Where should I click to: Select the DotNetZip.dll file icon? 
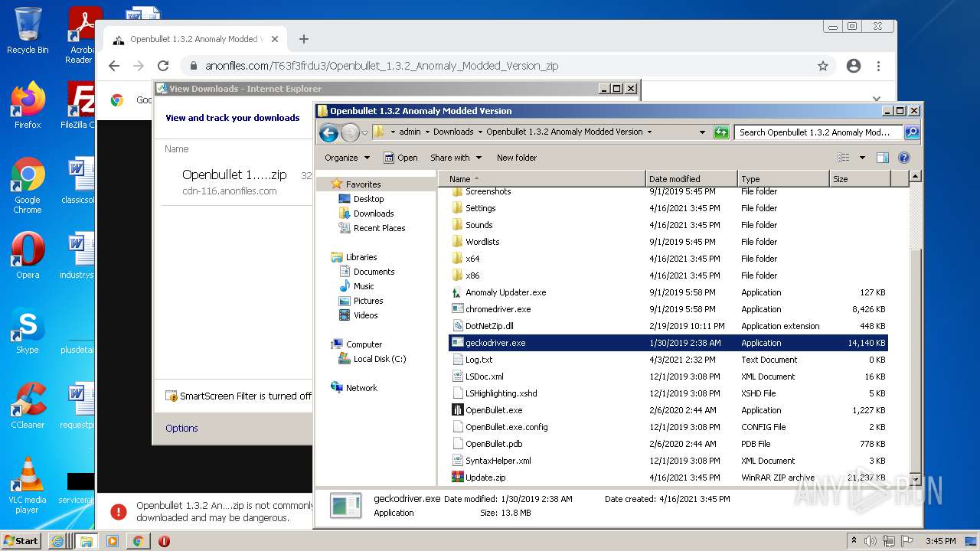458,326
